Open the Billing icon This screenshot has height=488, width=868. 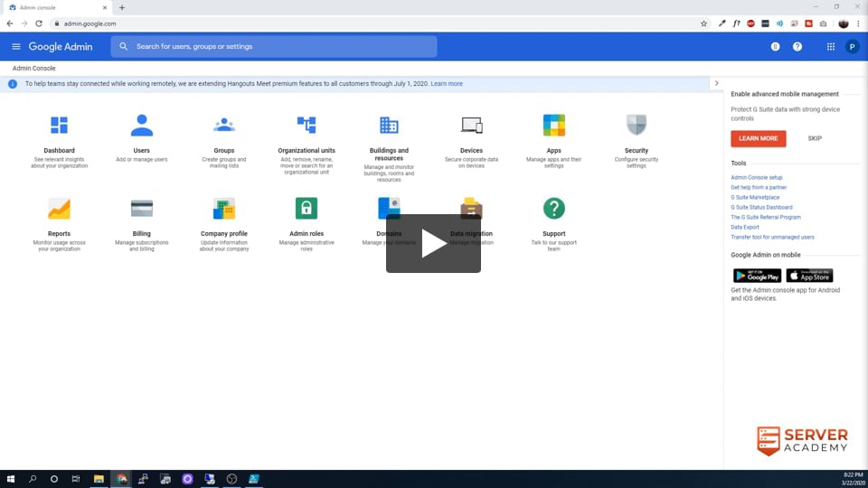click(142, 209)
